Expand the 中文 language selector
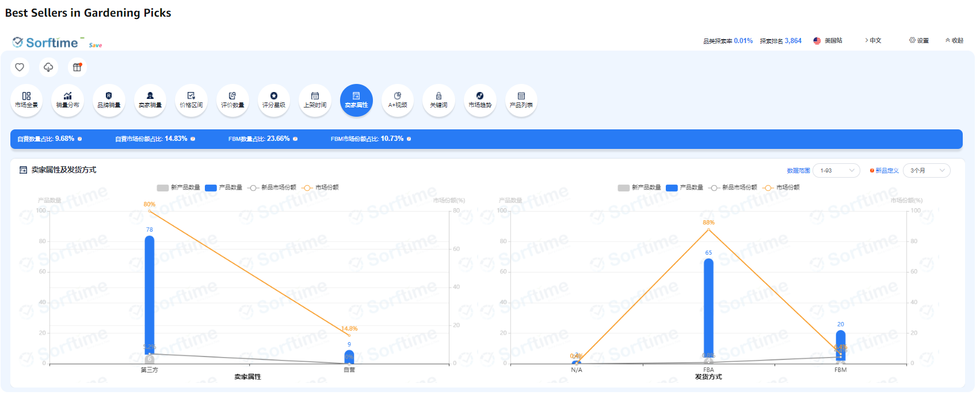 pyautogui.click(x=874, y=41)
